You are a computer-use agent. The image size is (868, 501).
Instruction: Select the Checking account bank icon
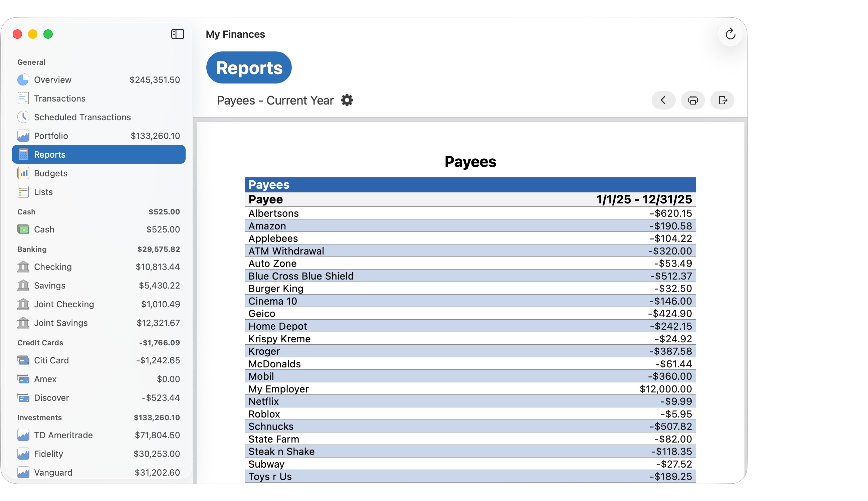23,267
